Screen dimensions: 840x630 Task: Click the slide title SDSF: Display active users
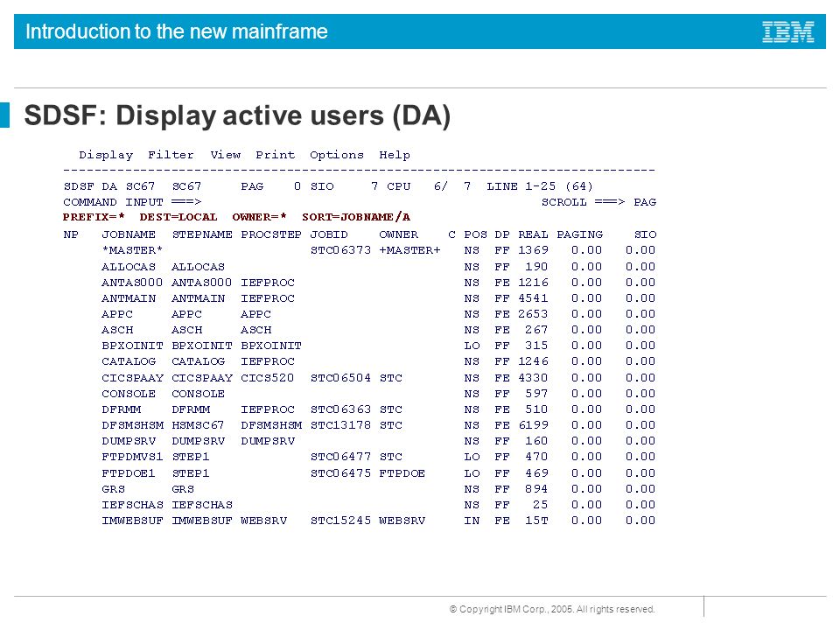tap(237, 115)
